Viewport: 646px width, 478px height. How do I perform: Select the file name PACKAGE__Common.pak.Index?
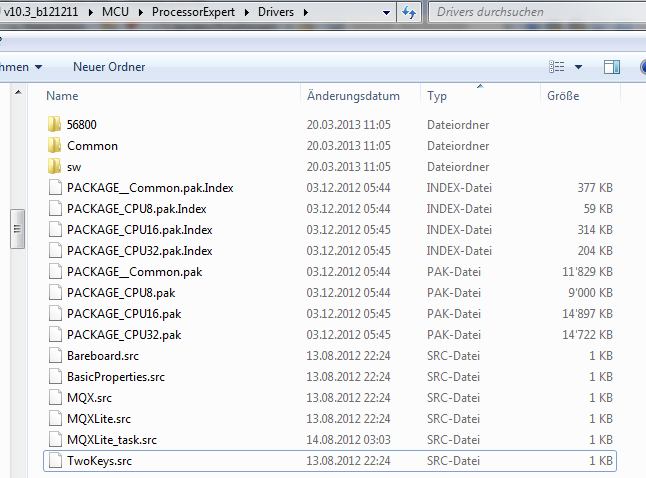coord(150,187)
